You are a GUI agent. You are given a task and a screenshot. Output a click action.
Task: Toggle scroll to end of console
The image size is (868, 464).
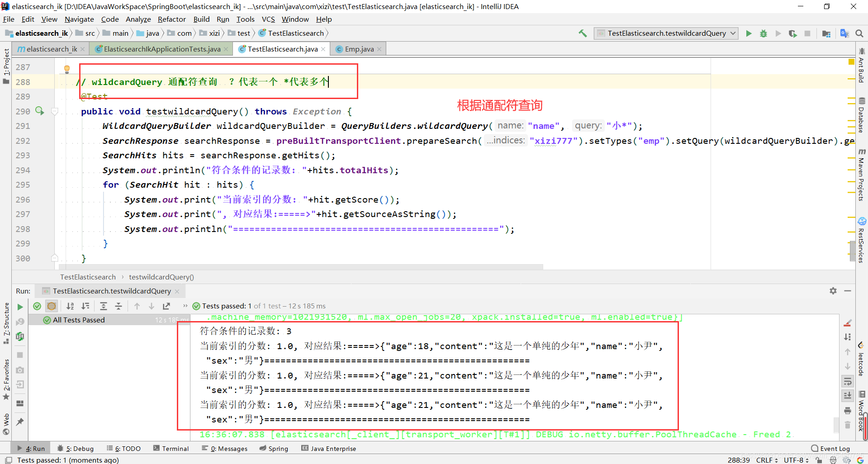tap(848, 396)
